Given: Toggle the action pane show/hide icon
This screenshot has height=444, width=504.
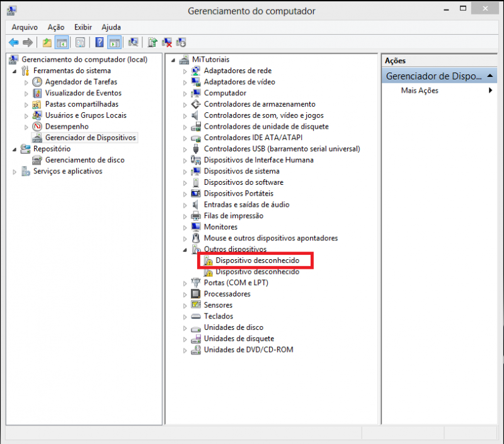Looking at the screenshot, I should [x=114, y=43].
